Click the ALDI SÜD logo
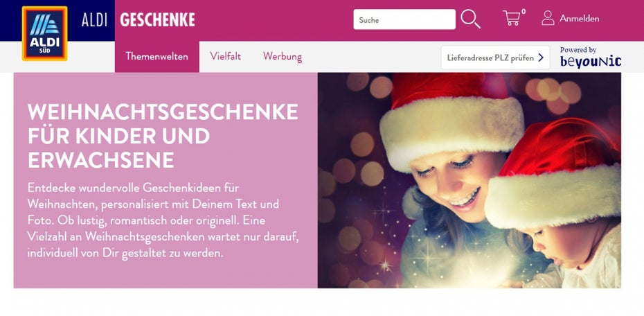This screenshot has width=644, height=316. click(x=45, y=33)
